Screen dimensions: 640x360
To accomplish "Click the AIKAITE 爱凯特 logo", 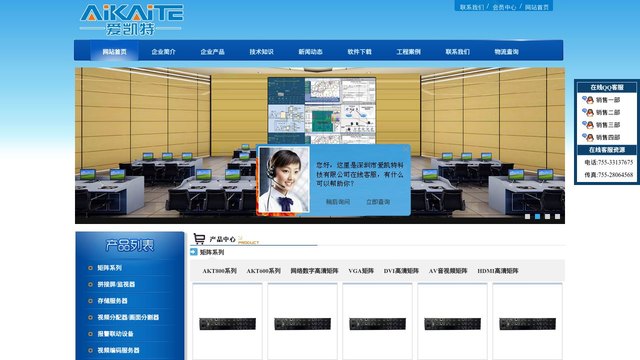I will (131, 19).
